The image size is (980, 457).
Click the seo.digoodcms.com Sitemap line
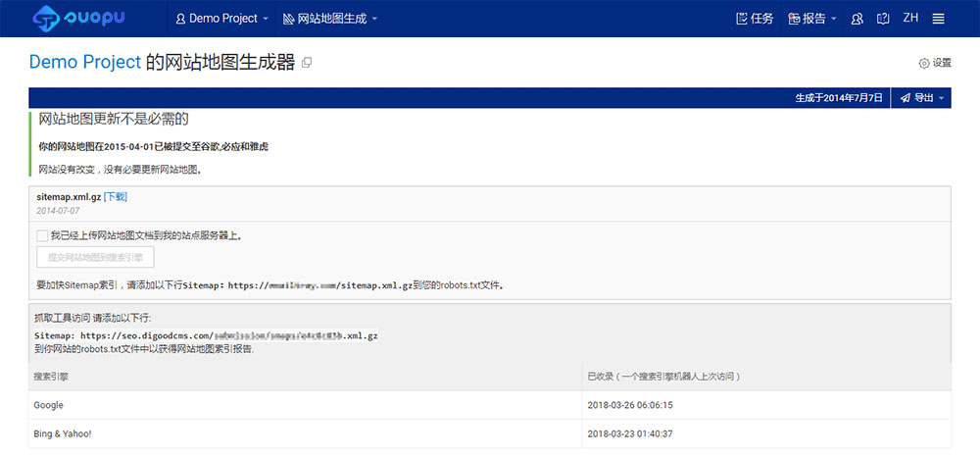click(x=206, y=335)
